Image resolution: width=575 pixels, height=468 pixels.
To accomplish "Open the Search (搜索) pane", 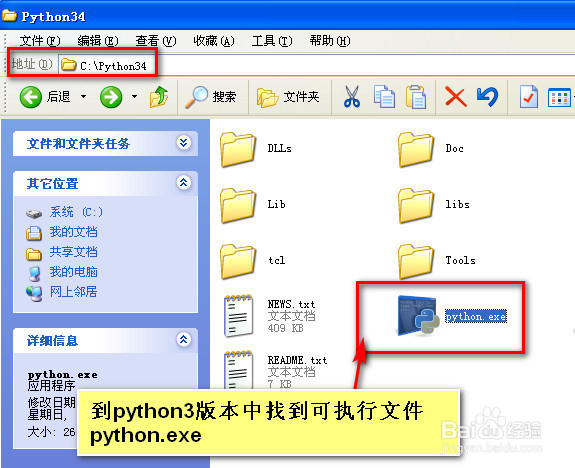I will pyautogui.click(x=210, y=97).
